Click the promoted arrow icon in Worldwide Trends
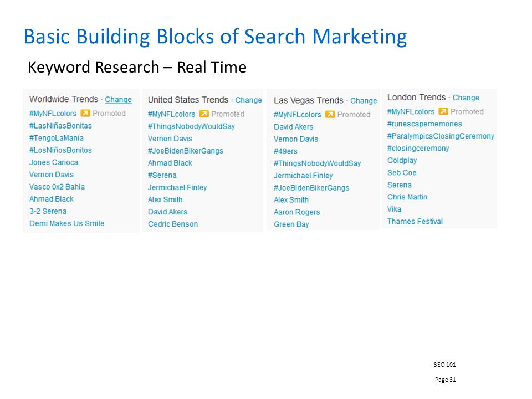The height and width of the screenshot is (399, 532). pos(85,113)
